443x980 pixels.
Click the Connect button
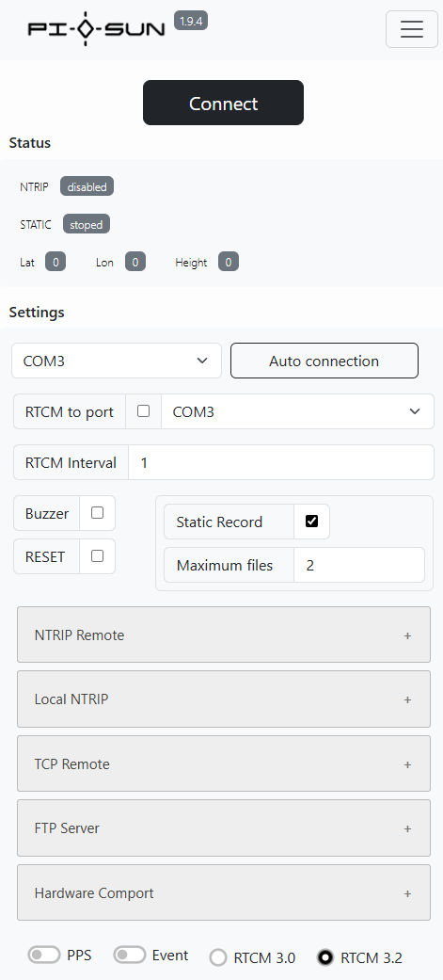pyautogui.click(x=223, y=103)
